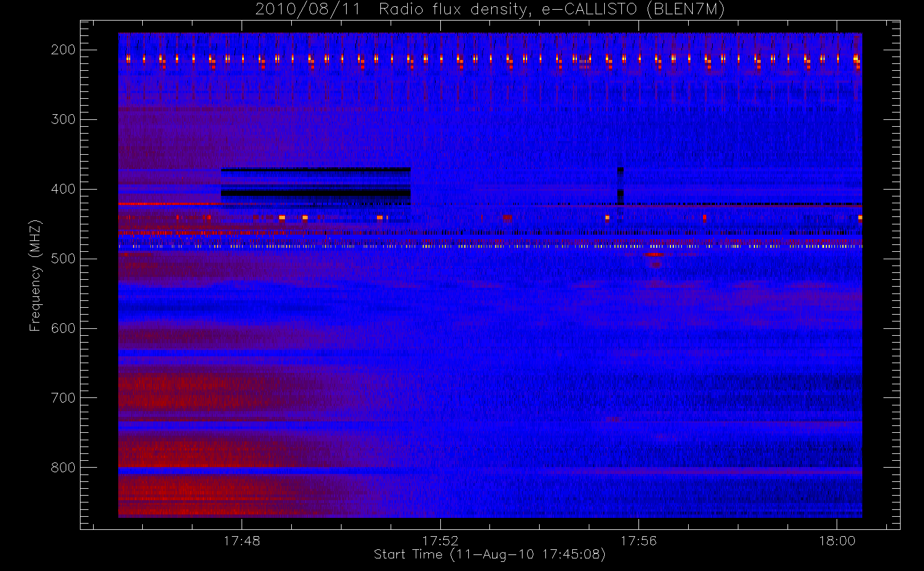Image resolution: width=924 pixels, height=571 pixels.
Task: Click the 200 frequency tick label
Action: point(63,50)
